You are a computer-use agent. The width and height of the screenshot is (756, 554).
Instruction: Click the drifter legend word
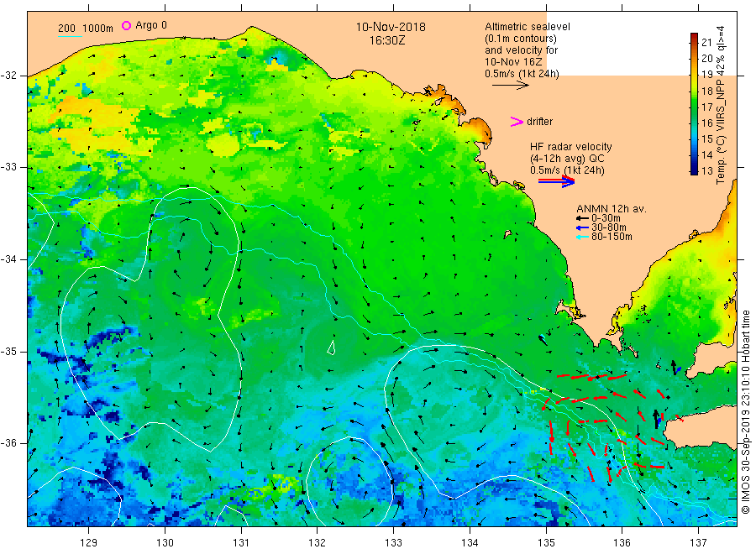coord(539,122)
